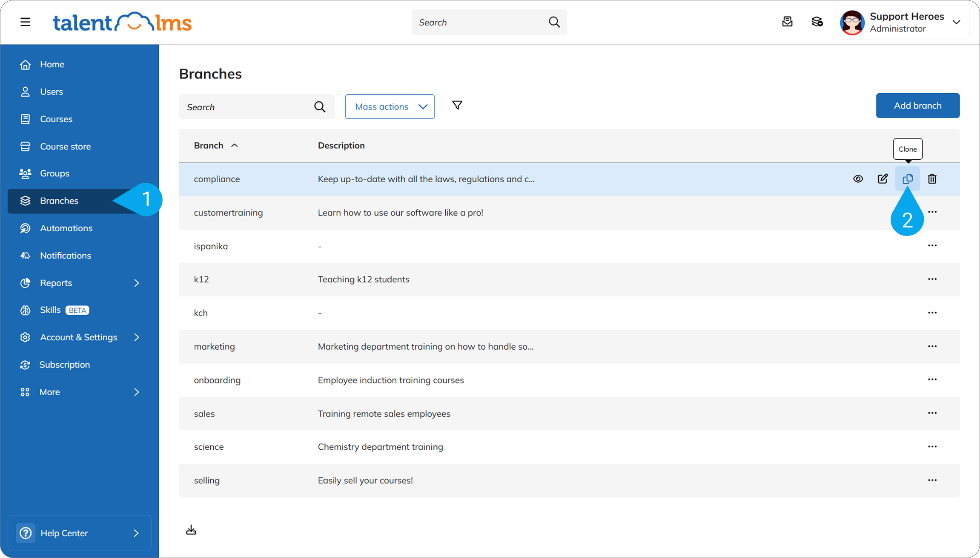Screen dimensions: 980x558
Task: Open more options for marketing row
Action: 932,346
